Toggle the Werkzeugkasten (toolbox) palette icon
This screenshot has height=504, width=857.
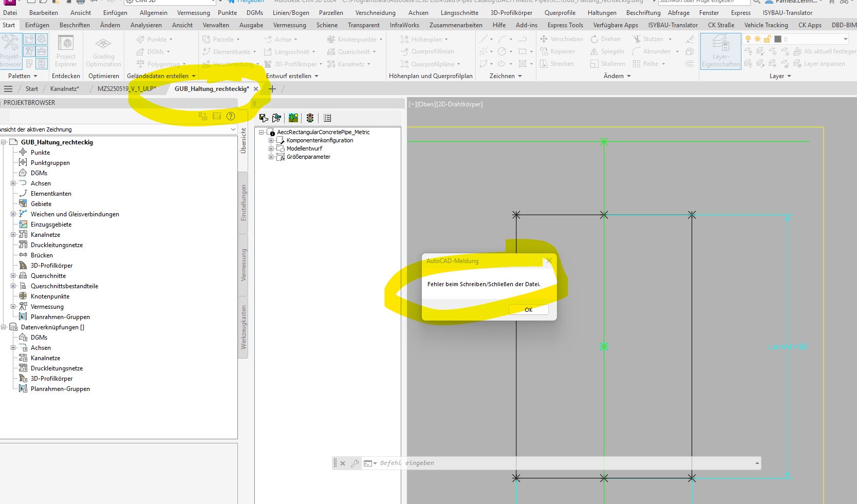[x=42, y=51]
